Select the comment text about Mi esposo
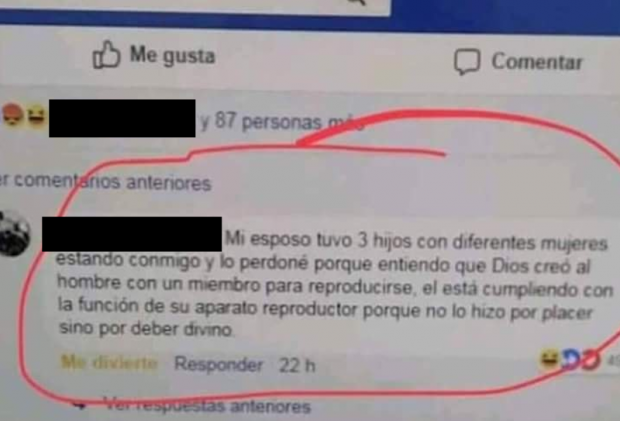Viewport: 620px width, 421px height. [334, 285]
